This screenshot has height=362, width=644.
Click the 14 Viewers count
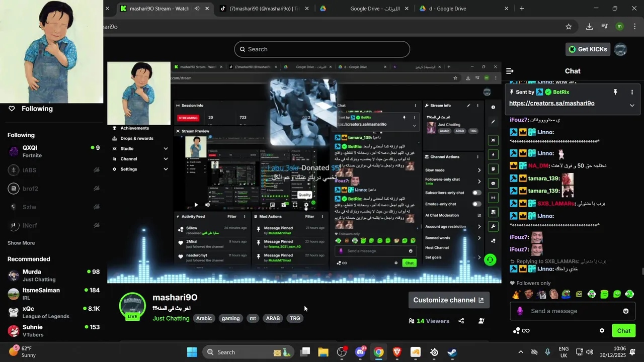pos(429,321)
